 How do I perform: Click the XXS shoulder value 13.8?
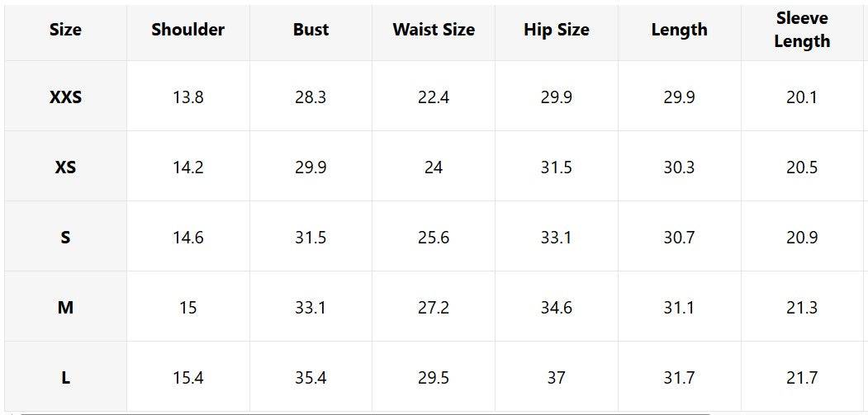(187, 97)
